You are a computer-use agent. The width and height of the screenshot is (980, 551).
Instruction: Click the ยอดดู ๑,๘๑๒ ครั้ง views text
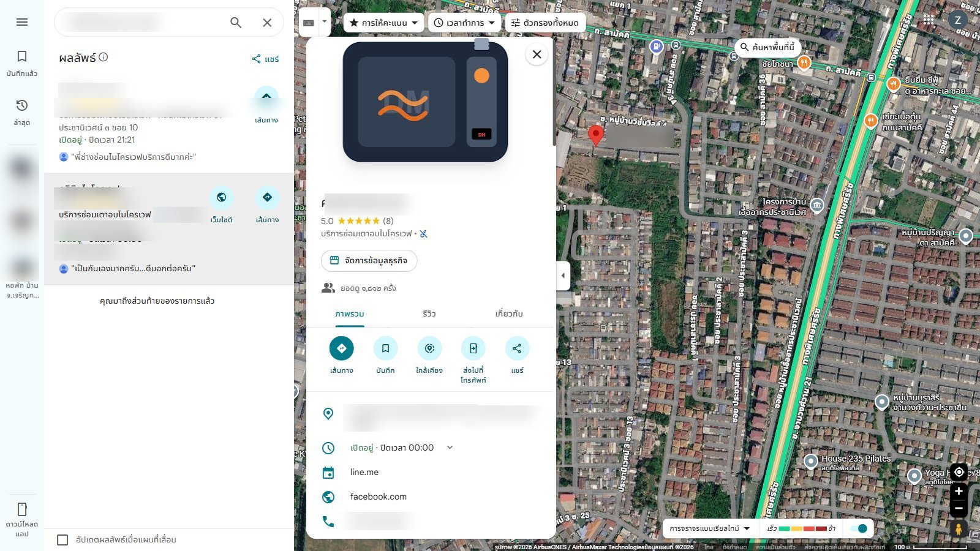point(368,288)
